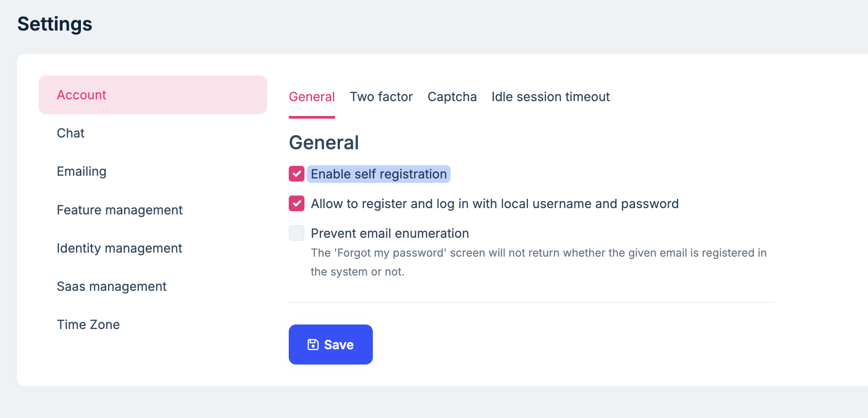Click the Settings page heading

click(x=55, y=24)
